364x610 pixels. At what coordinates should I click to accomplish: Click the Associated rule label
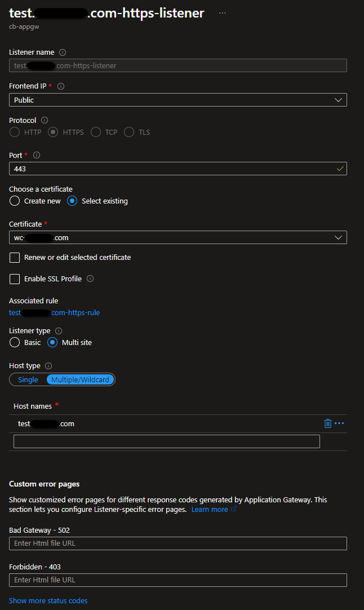point(33,300)
